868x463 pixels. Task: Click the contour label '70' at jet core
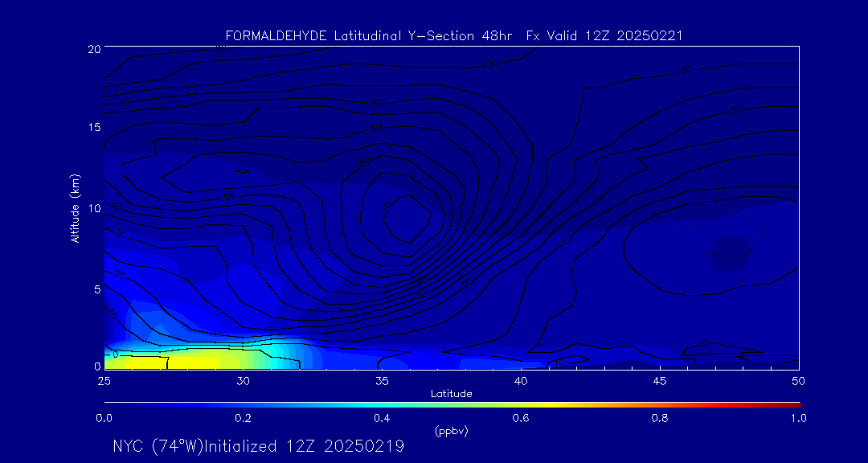click(387, 208)
